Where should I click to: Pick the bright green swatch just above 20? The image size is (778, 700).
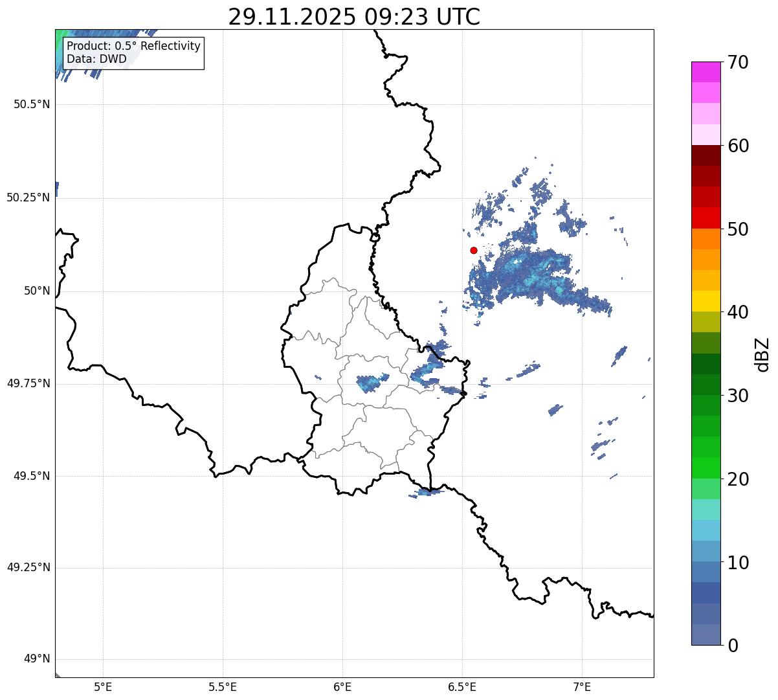706,468
